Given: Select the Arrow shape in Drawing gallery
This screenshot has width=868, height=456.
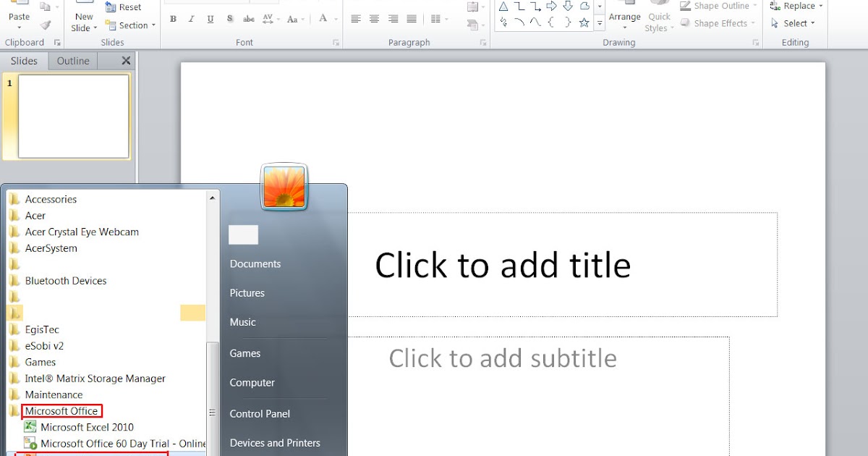Looking at the screenshot, I should pyautogui.click(x=551, y=6).
